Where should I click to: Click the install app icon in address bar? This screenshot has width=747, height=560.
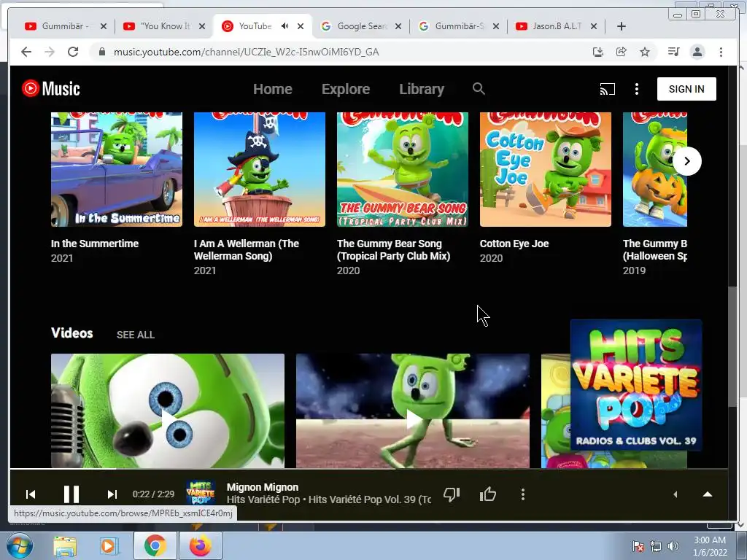pyautogui.click(x=598, y=52)
